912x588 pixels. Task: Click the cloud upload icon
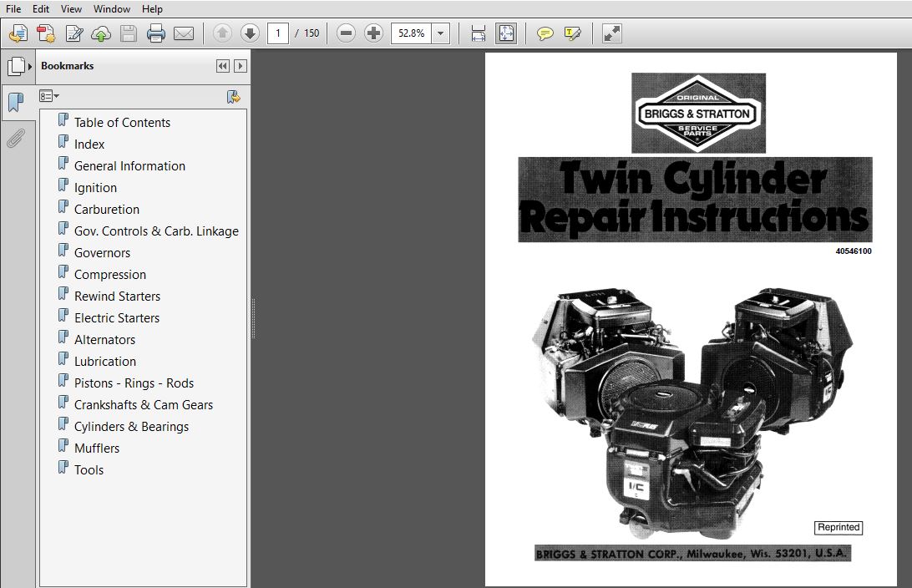pos(101,33)
